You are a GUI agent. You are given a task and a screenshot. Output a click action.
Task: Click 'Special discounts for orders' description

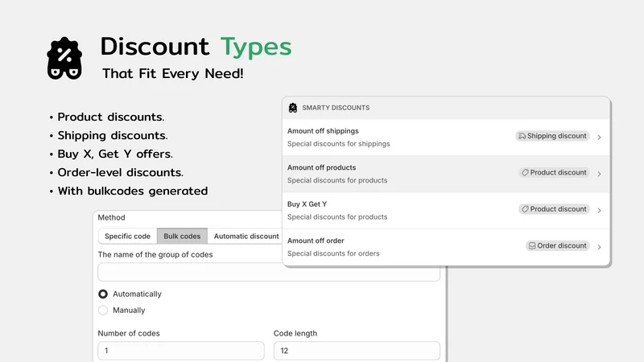click(333, 253)
